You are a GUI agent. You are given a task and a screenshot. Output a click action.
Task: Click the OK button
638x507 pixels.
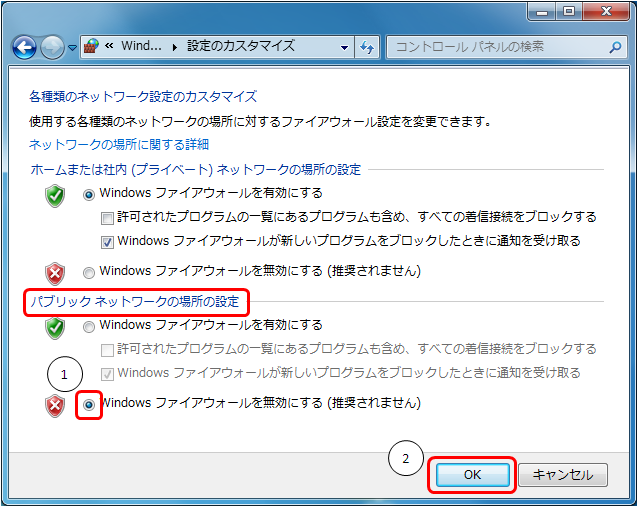472,475
